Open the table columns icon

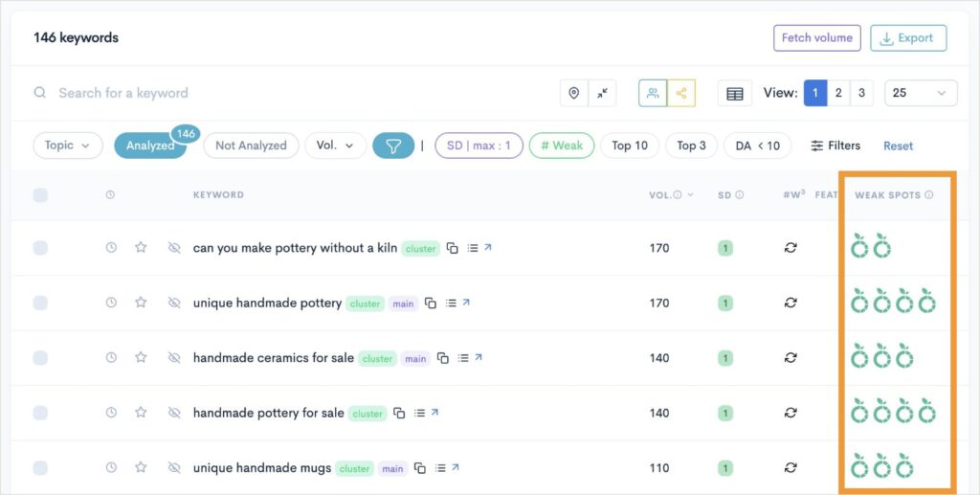click(735, 93)
